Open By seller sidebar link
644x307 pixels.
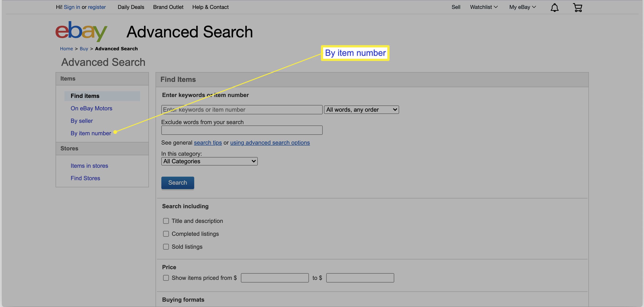pyautogui.click(x=82, y=121)
